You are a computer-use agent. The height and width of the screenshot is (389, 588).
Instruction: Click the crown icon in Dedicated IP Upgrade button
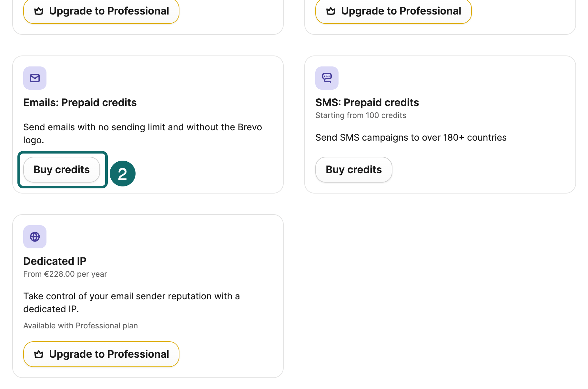point(39,354)
